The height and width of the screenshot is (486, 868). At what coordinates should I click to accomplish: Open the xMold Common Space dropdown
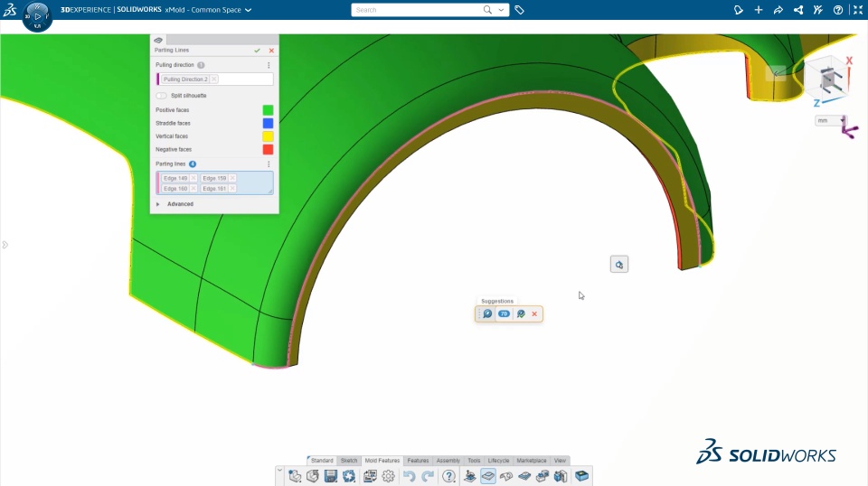[248, 10]
